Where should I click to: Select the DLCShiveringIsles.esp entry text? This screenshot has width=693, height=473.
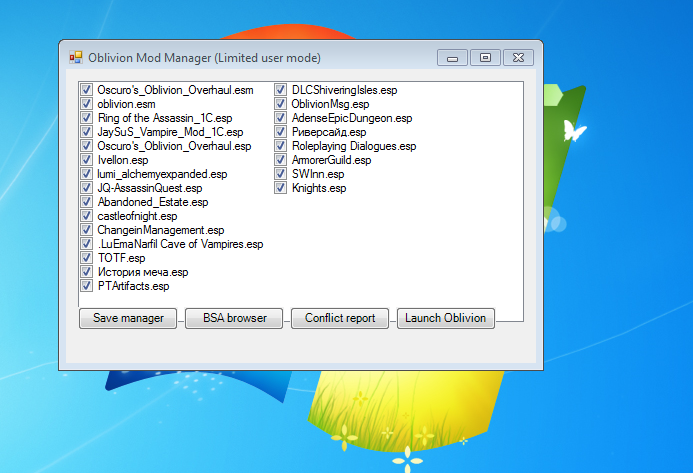(344, 90)
